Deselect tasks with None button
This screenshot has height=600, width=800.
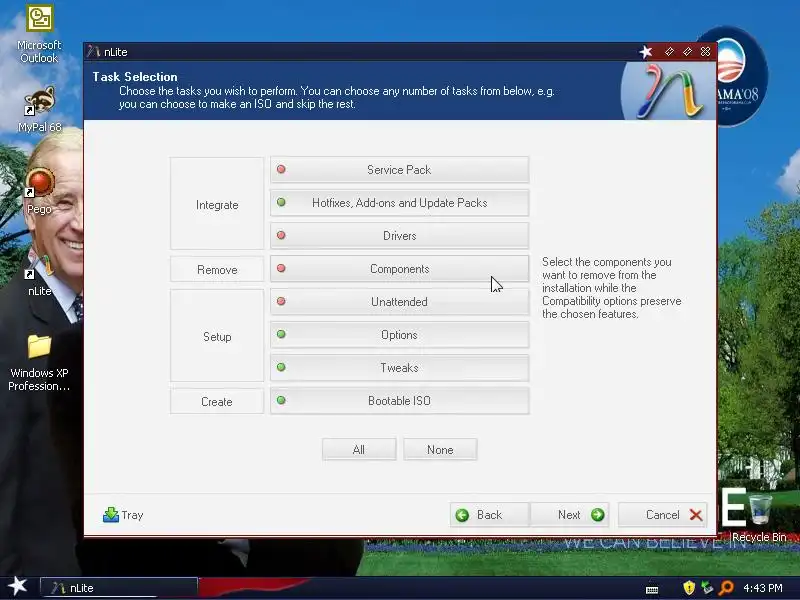440,449
